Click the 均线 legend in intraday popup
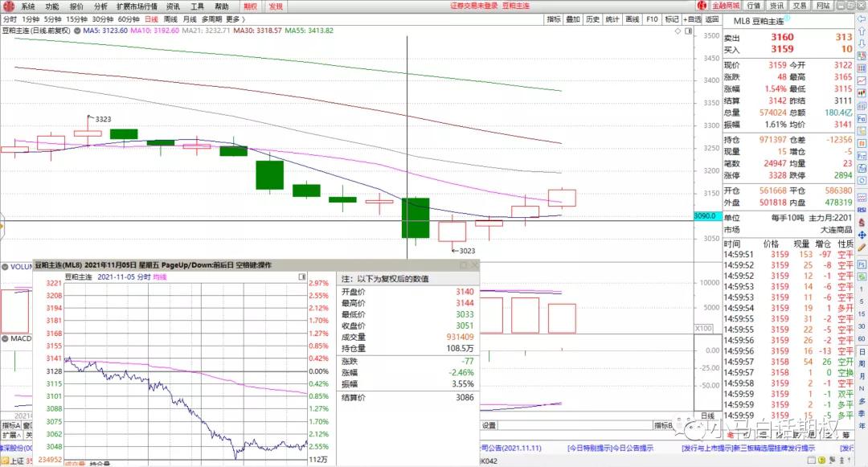 (x=160, y=275)
